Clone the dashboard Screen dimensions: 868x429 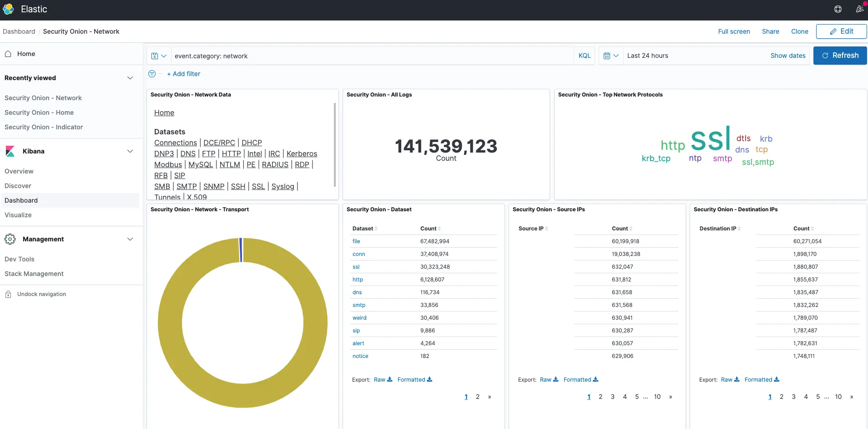(800, 31)
